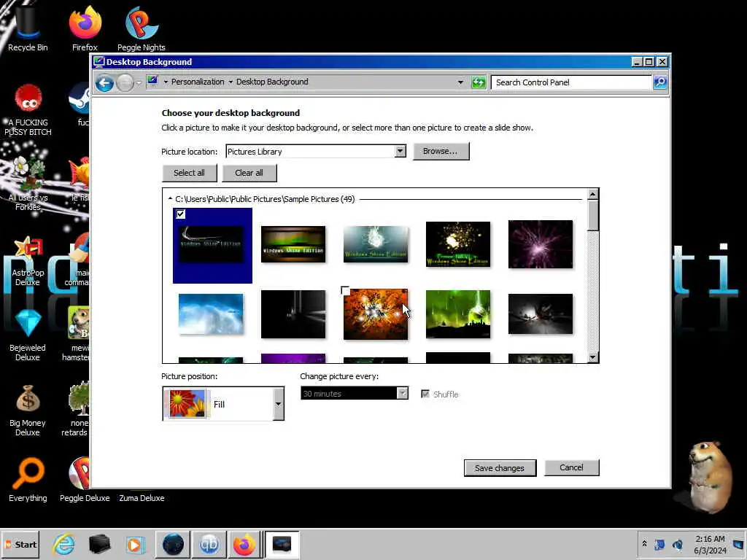The image size is (747, 560).
Task: Open the dark globe taskbar icon
Action: (x=173, y=544)
